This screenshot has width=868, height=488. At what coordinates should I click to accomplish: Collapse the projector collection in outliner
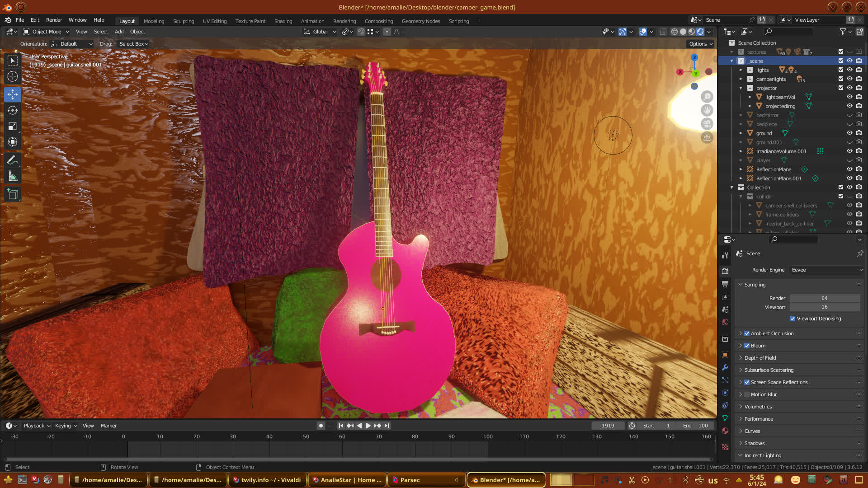coord(741,88)
